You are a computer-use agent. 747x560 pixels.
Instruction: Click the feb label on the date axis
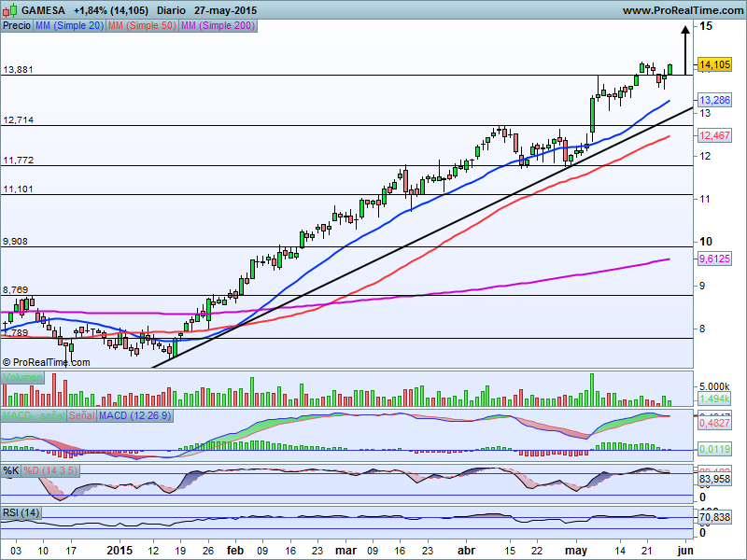[x=235, y=551]
